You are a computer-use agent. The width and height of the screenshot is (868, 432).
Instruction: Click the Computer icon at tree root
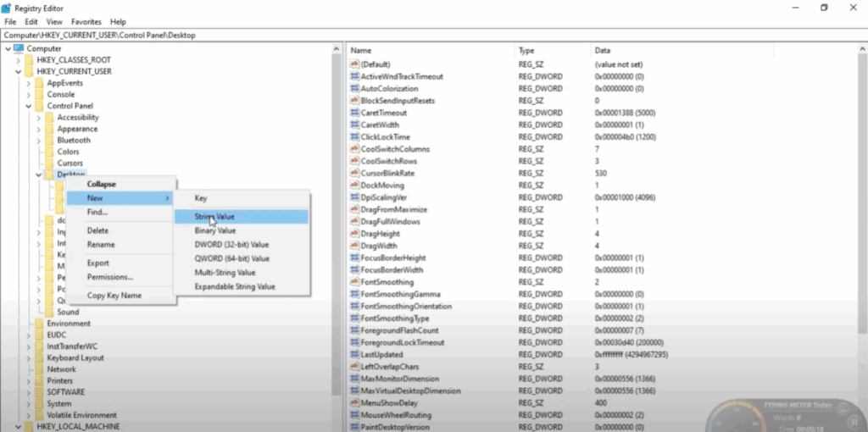(x=19, y=48)
